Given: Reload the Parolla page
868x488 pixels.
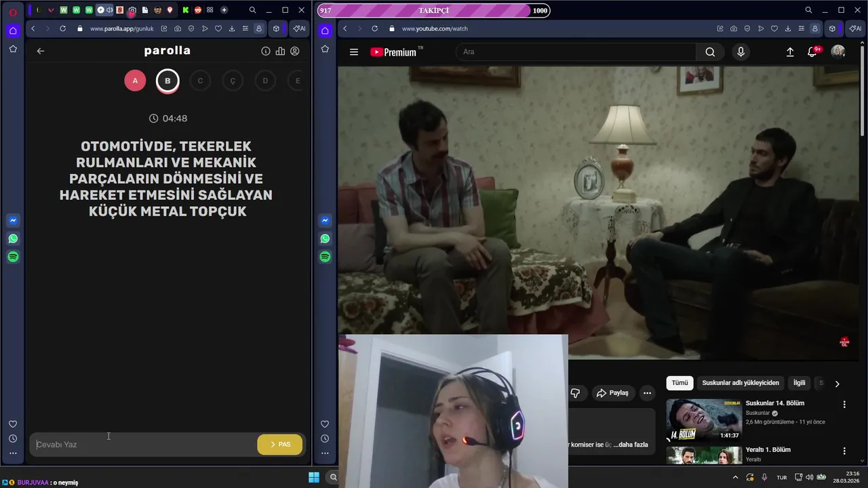Looking at the screenshot, I should [62, 28].
